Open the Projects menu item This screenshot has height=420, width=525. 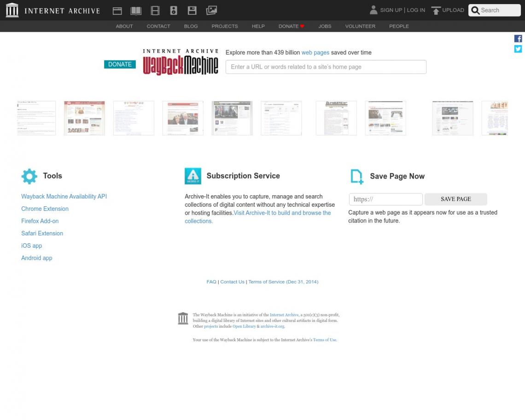click(225, 26)
